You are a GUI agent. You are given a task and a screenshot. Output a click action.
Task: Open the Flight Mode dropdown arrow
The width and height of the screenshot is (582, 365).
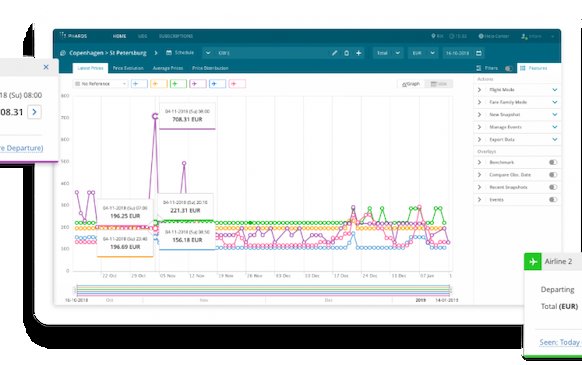[555, 90]
